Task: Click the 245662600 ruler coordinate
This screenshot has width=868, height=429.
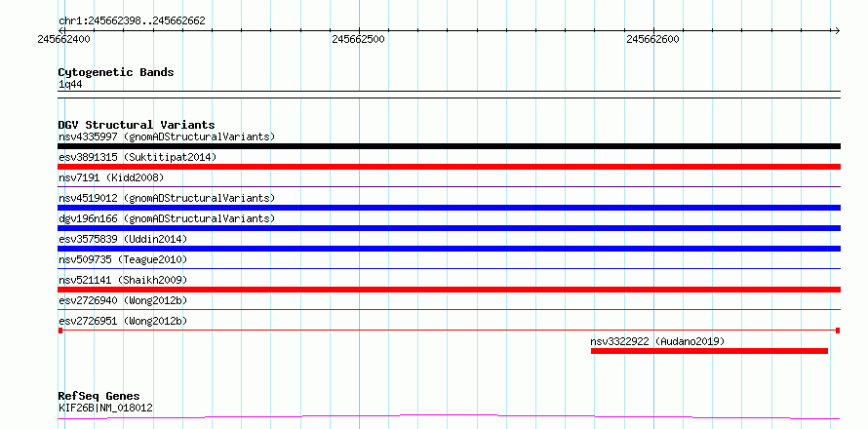Action: [652, 39]
